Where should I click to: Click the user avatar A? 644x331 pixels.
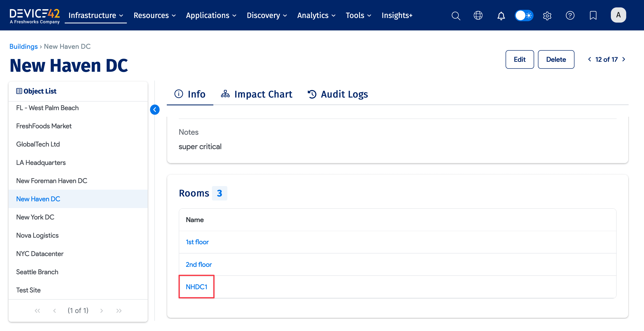618,15
